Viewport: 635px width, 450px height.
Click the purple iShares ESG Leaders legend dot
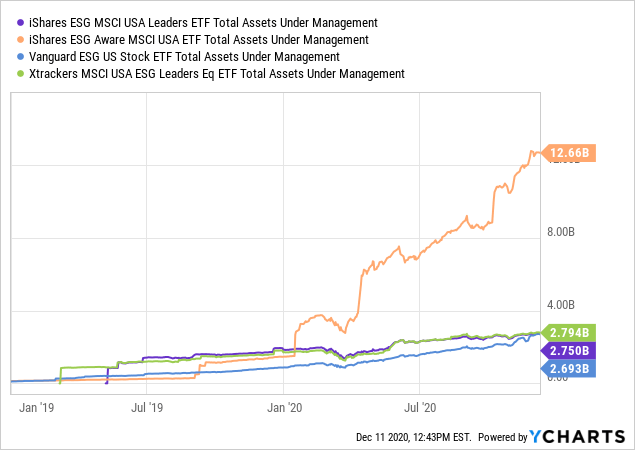(x=21, y=23)
